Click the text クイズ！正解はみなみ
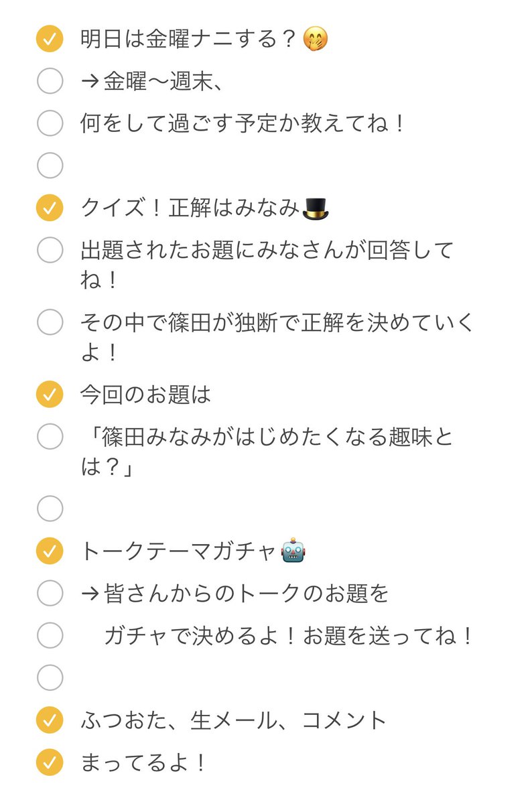The width and height of the screenshot is (532, 804). 190,208
